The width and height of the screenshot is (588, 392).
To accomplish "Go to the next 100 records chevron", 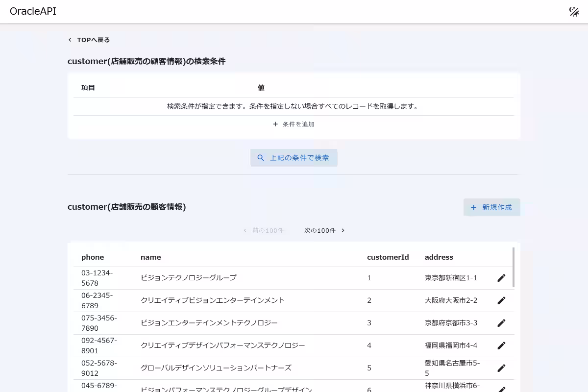I will (343, 230).
